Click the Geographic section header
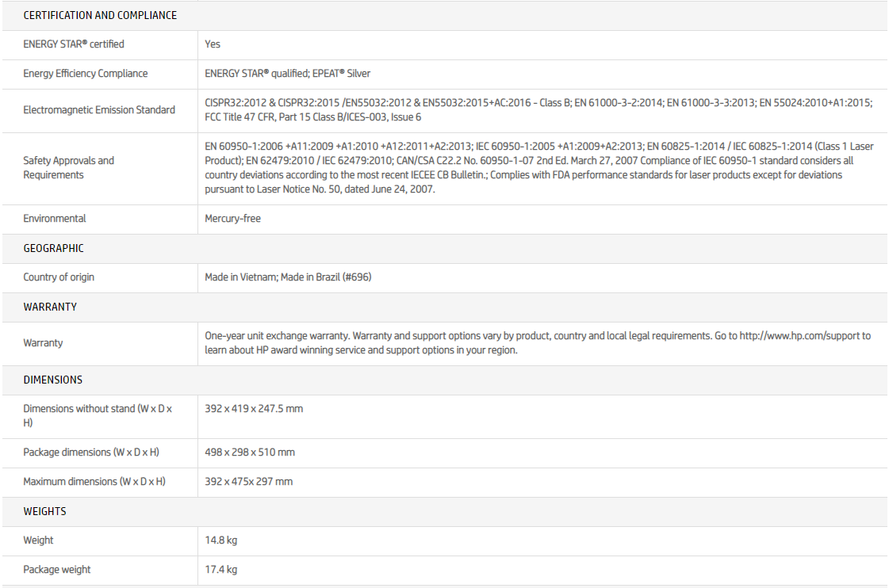The image size is (889, 588). [x=53, y=248]
